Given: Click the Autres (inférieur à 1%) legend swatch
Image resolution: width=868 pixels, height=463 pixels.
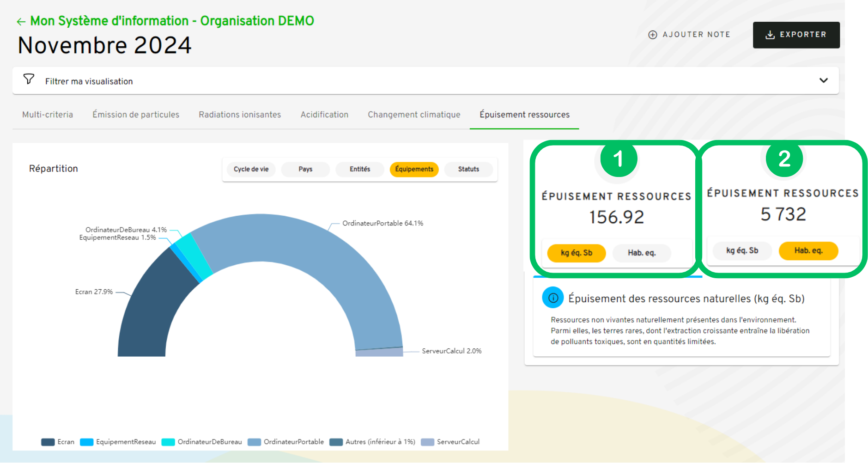Looking at the screenshot, I should (x=336, y=442).
